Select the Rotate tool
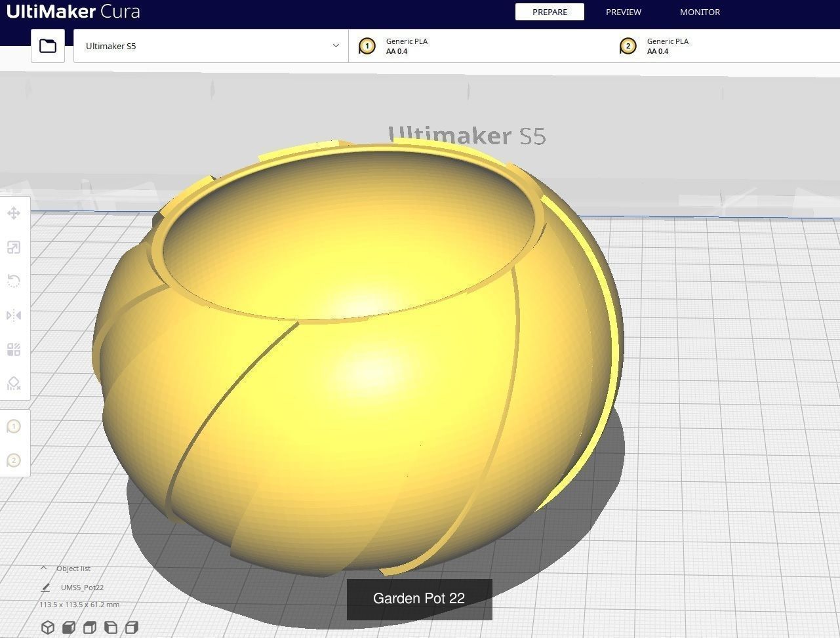The image size is (840, 638). tap(14, 281)
